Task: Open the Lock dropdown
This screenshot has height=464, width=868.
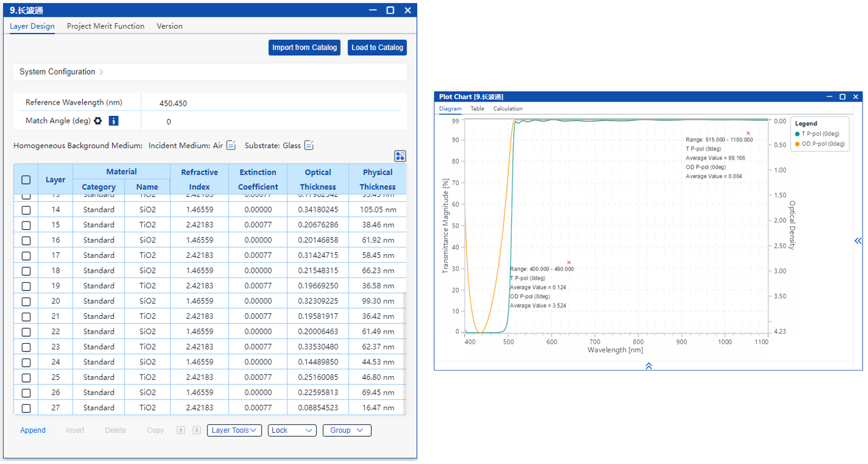Action: point(292,430)
